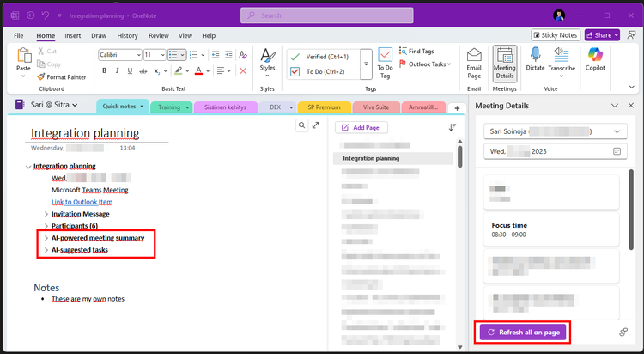This screenshot has width=644, height=354.
Task: Open the Outlook Tasks menu
Action: [425, 64]
